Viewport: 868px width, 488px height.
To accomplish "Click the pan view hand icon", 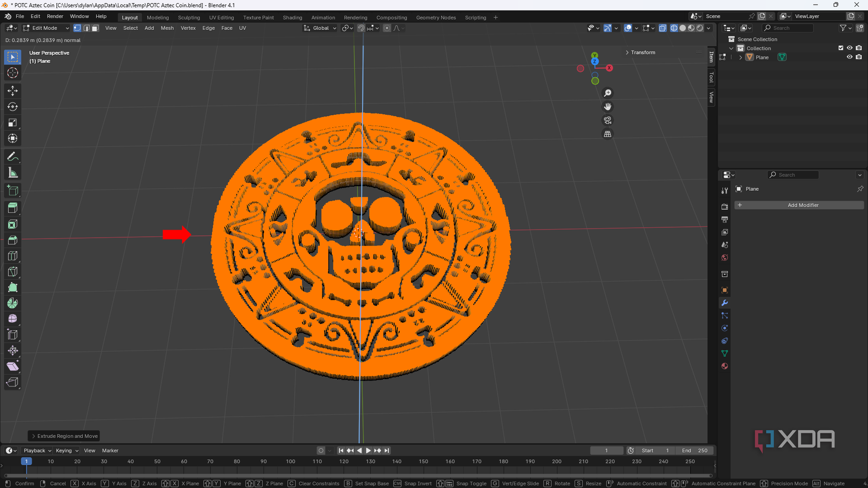I will coord(608,107).
